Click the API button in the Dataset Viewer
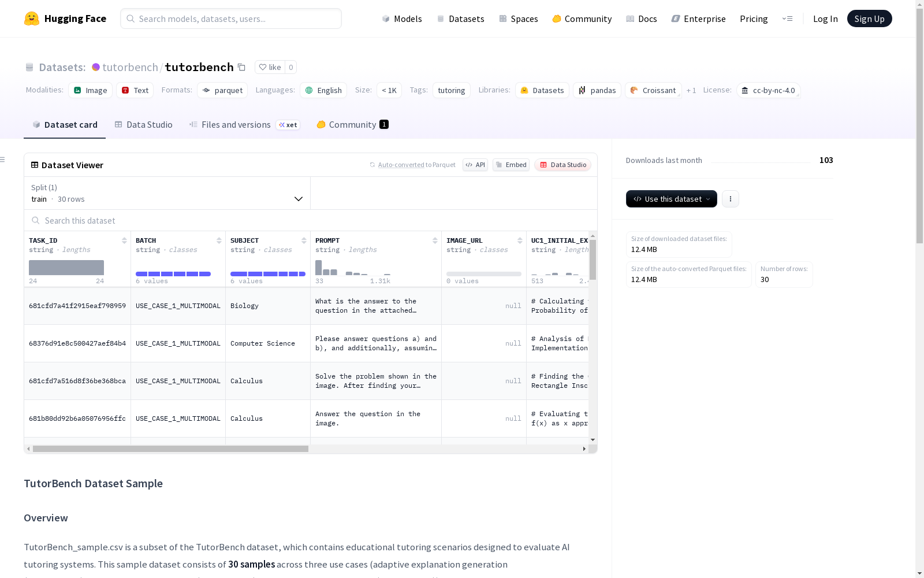Viewport: 924px width, 578px height. coord(475,165)
